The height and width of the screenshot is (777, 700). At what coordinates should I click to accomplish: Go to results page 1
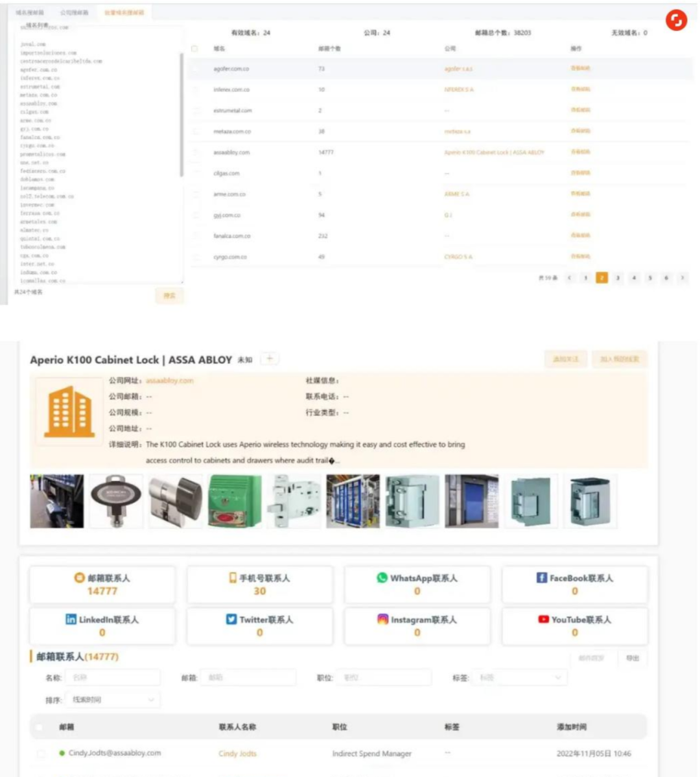coord(585,278)
